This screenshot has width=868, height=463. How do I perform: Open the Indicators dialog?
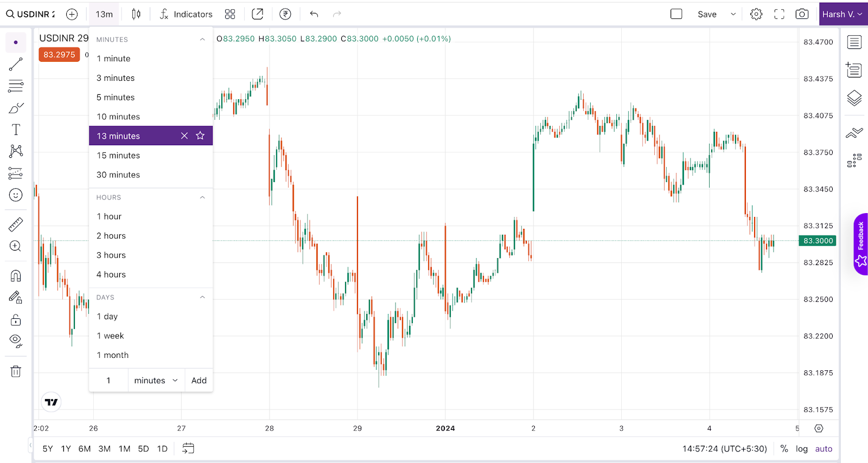pos(186,14)
